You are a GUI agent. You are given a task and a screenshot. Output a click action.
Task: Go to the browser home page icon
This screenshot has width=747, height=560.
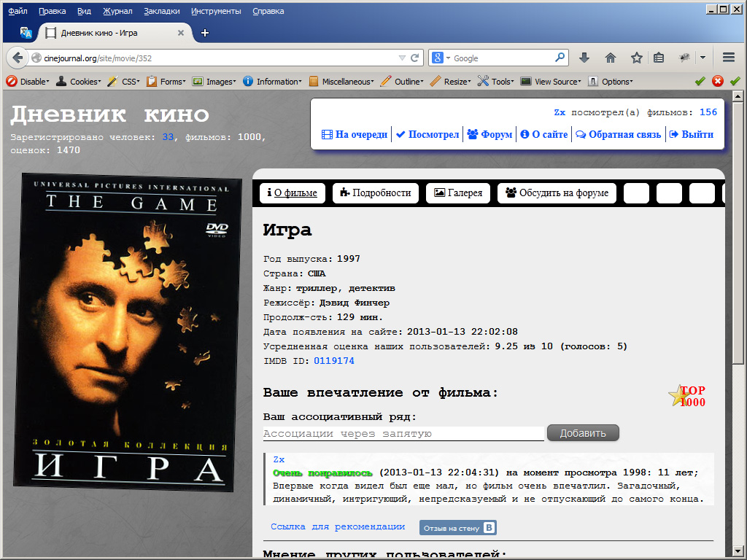(x=611, y=58)
